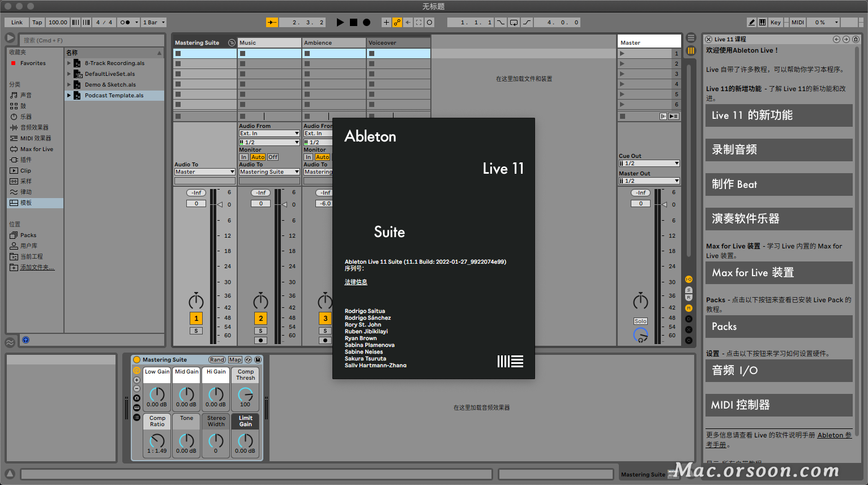This screenshot has width=868, height=485.
Task: Expand the Demo & Sketch.als item
Action: point(69,85)
